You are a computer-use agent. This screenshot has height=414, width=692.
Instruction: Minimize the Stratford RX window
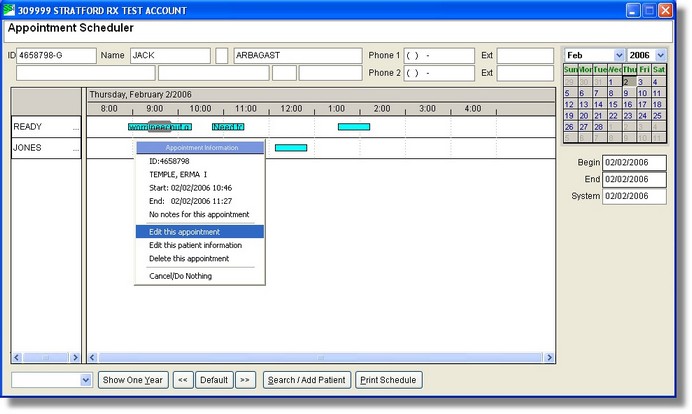pyautogui.click(x=633, y=10)
